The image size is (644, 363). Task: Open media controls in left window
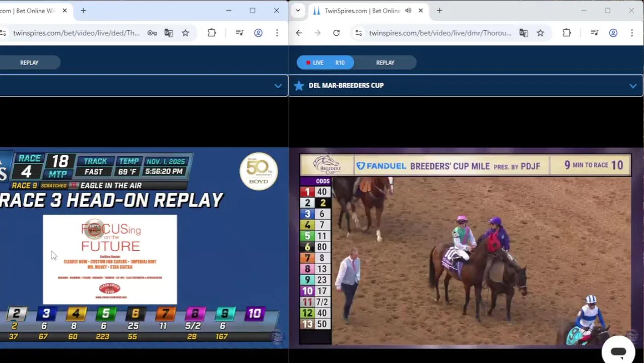point(240,33)
